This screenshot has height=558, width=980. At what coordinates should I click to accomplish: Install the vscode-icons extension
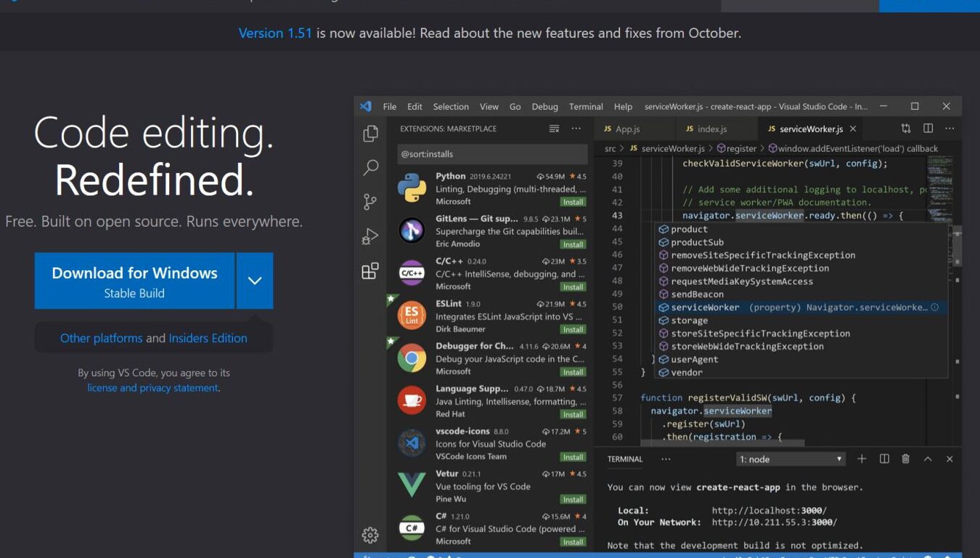573,457
